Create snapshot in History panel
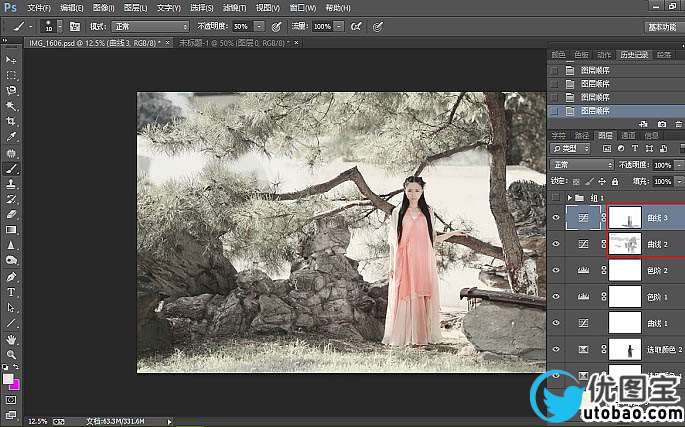Image resolution: width=685 pixels, height=427 pixels. (662, 124)
